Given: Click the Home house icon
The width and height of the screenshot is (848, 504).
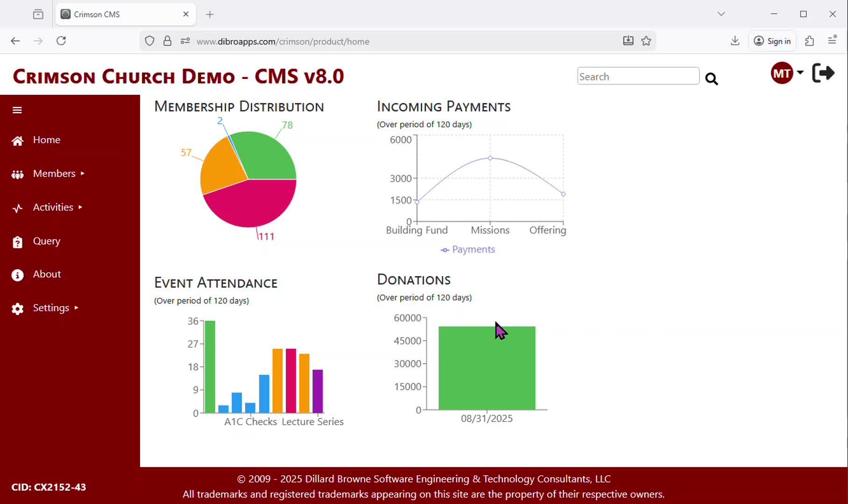Looking at the screenshot, I should [x=18, y=140].
